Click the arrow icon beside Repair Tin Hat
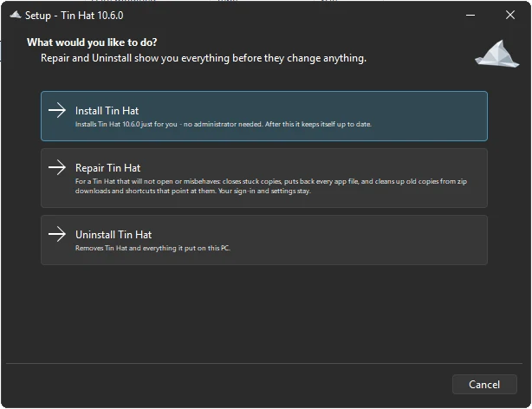The height and width of the screenshot is (409, 532). (x=57, y=167)
